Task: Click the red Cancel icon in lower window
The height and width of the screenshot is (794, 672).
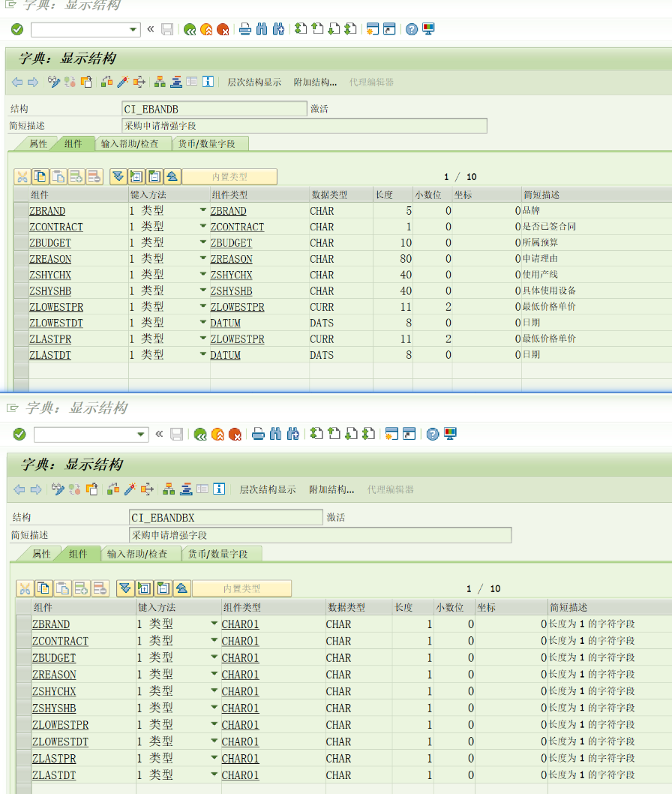Action: (235, 434)
